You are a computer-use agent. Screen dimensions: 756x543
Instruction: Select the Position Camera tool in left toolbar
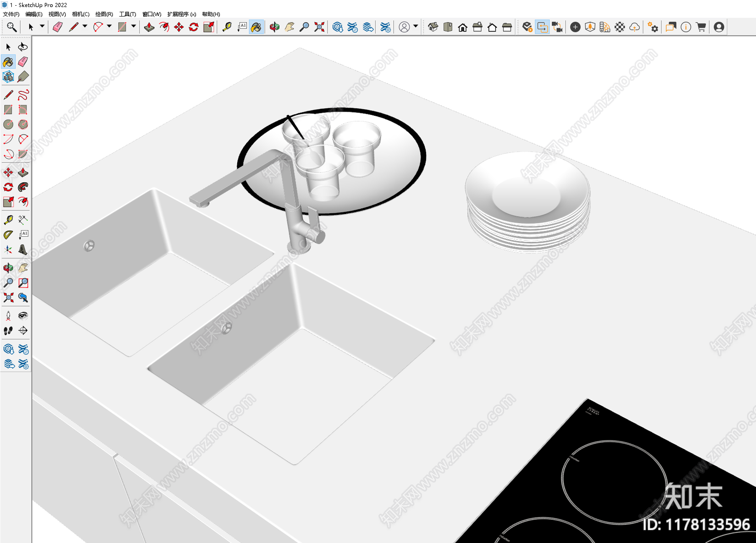(8, 316)
